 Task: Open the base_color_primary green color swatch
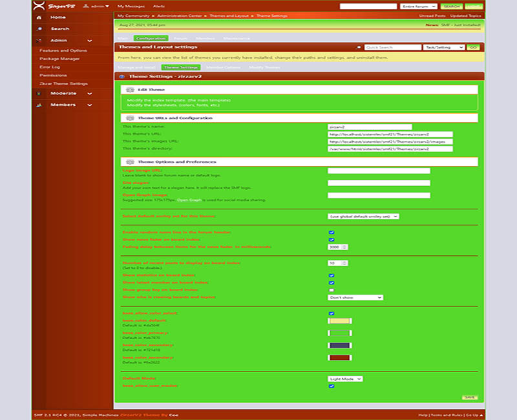tap(340, 333)
